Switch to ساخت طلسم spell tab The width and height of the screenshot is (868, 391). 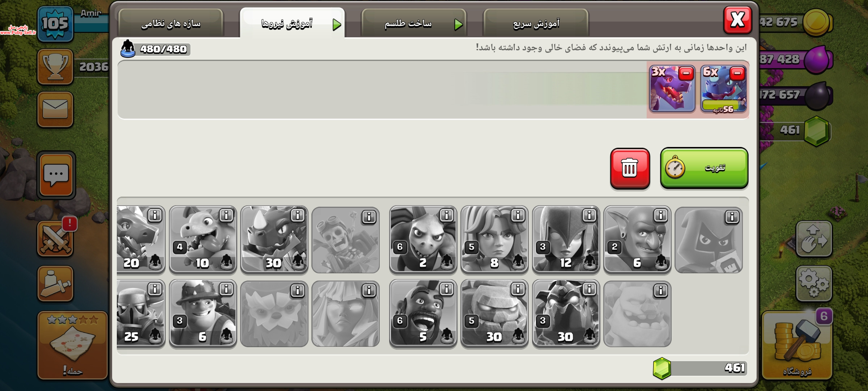414,24
